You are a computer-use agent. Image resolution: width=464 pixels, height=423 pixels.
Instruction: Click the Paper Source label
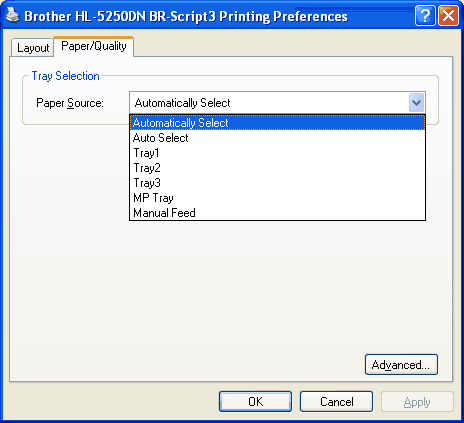point(70,103)
